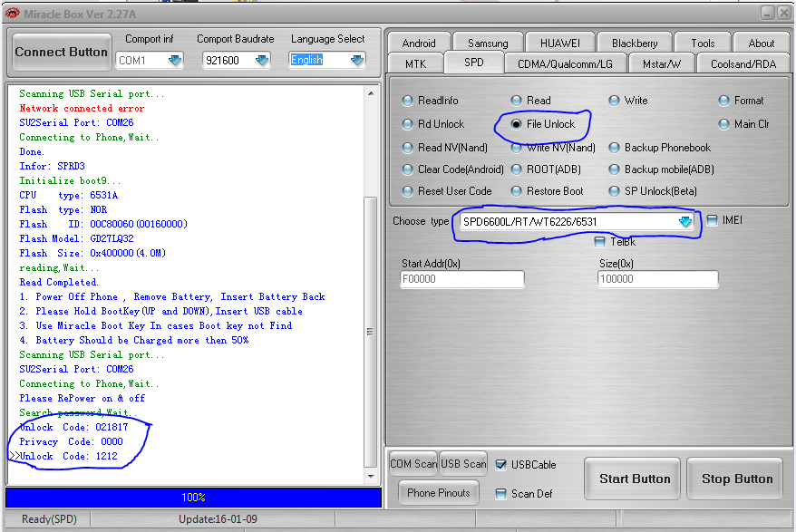Screen dimensions: 796x532
Task: Click the Size(0x) input field
Action: click(x=658, y=279)
